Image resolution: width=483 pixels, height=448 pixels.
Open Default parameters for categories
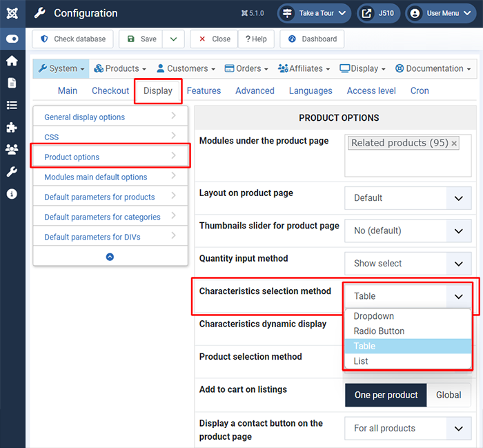click(x=110, y=216)
